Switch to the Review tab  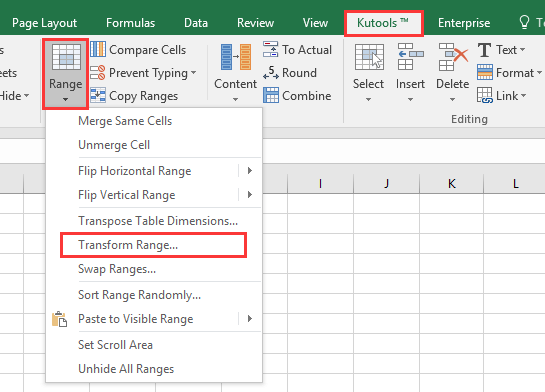click(x=255, y=23)
